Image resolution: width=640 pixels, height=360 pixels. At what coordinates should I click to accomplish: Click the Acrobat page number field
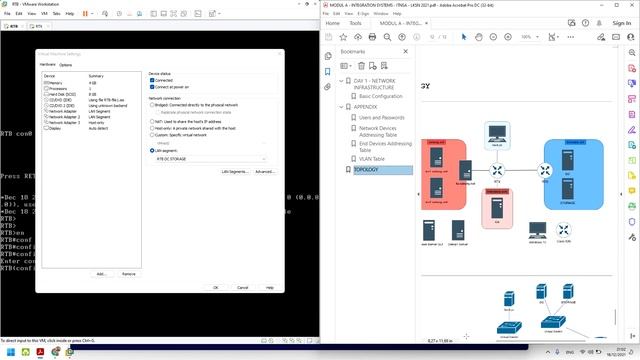432,37
